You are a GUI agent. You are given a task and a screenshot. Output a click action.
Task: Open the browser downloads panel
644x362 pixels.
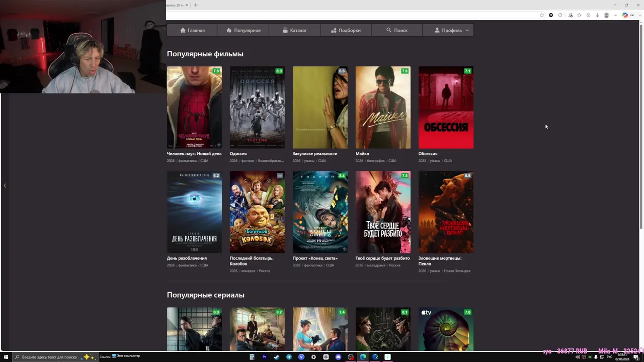pyautogui.click(x=597, y=15)
